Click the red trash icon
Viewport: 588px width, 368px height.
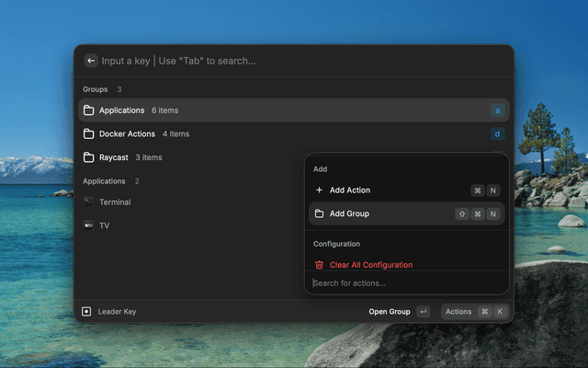(319, 265)
